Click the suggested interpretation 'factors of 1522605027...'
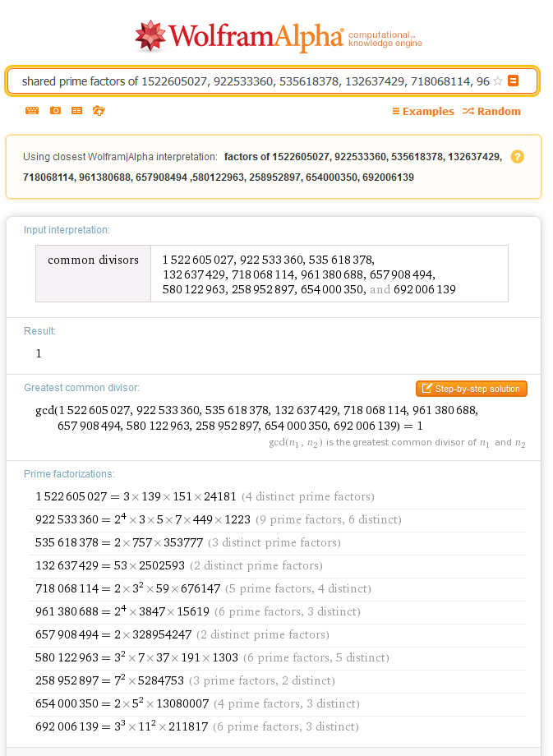Viewport: 553px width, 756px height. (262, 167)
